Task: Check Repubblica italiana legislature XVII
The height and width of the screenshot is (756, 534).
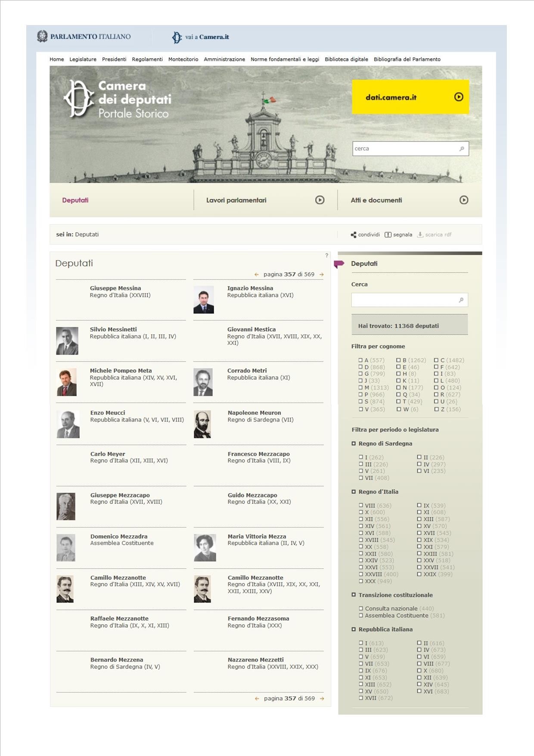Action: [x=361, y=698]
